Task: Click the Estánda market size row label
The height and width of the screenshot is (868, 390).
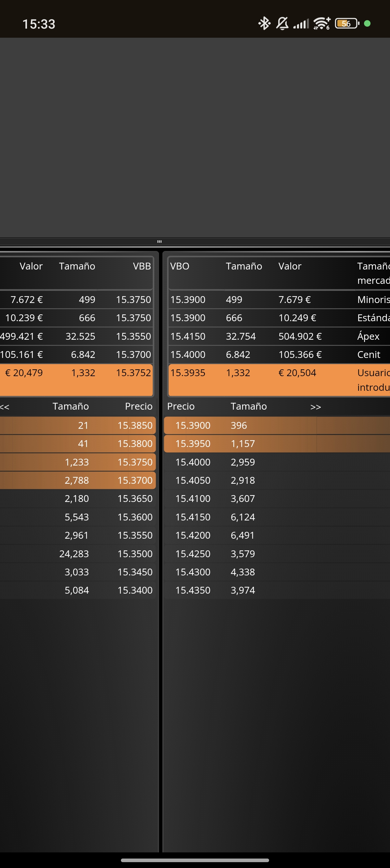Action: [373, 318]
